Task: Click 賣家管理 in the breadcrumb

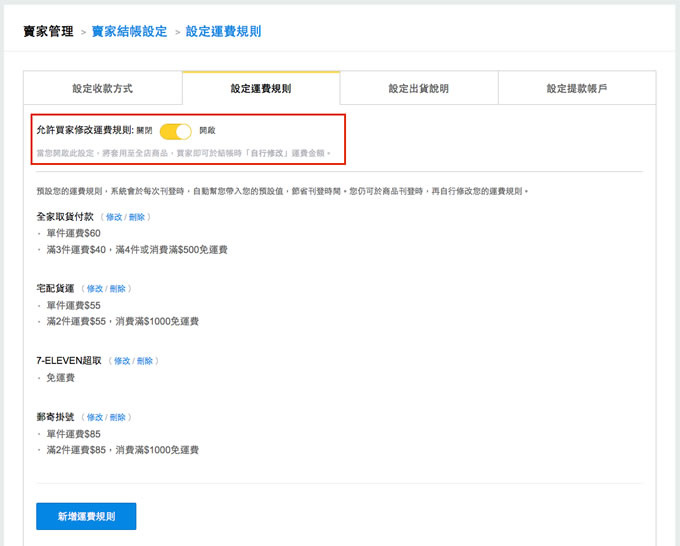Action: point(48,32)
